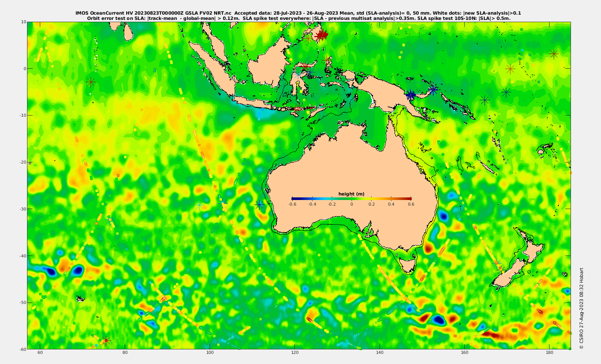Screen dimensions: 601x364
Task: Click the '-0.2' colorbar tick label
Action: coord(332,205)
